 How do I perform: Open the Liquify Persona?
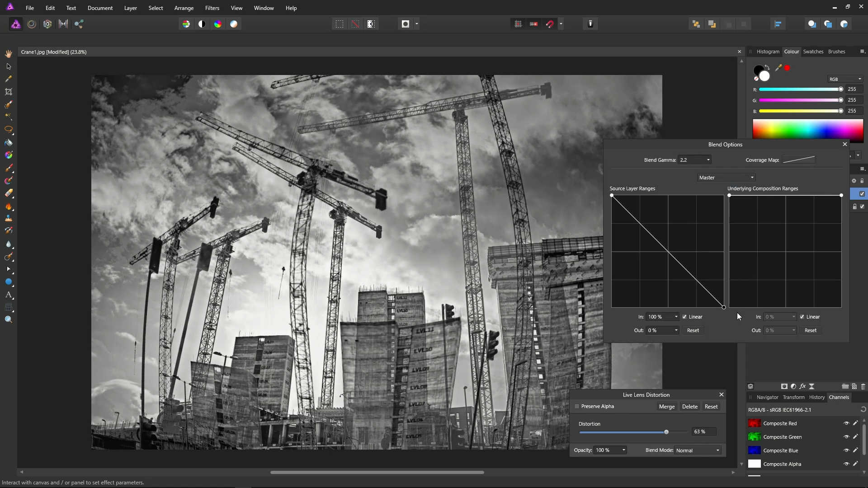32,24
